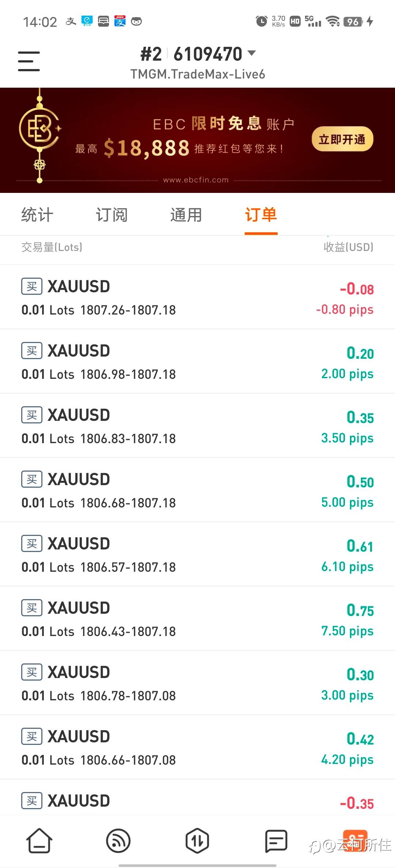Open the hamburger side menu

point(29,61)
